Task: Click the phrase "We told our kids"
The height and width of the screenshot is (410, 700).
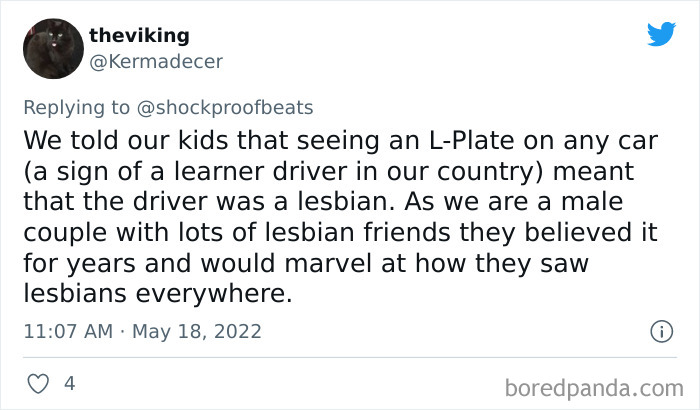Action: tap(117, 137)
